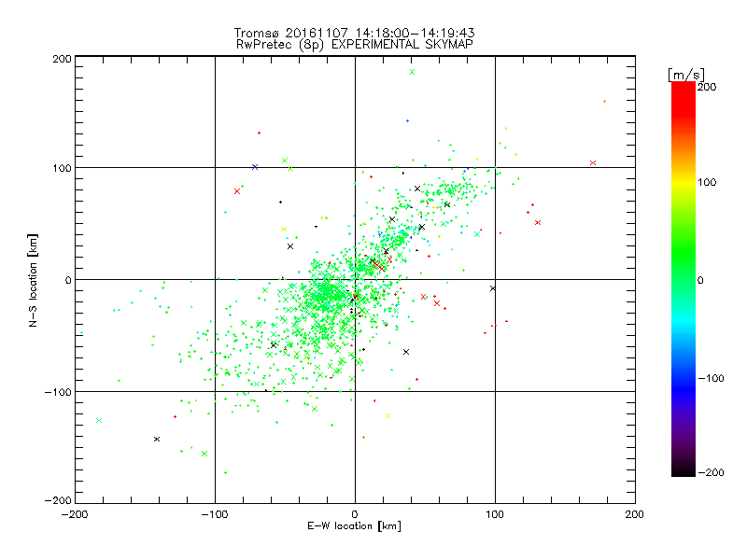Select the orange dot just below the yellow X
Viewport: 747px width, 560px height.
(363, 437)
